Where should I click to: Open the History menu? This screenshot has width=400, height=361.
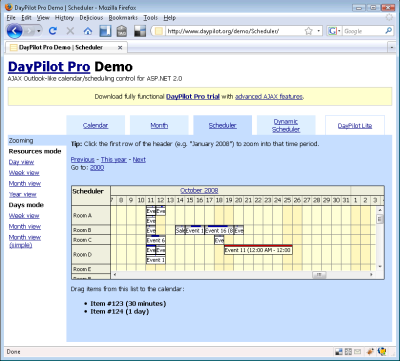click(x=64, y=18)
